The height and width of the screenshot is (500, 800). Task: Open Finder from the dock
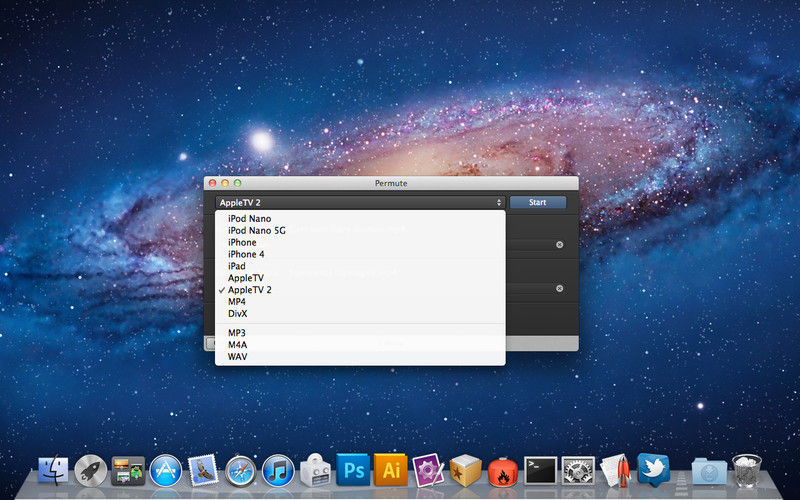(53, 470)
